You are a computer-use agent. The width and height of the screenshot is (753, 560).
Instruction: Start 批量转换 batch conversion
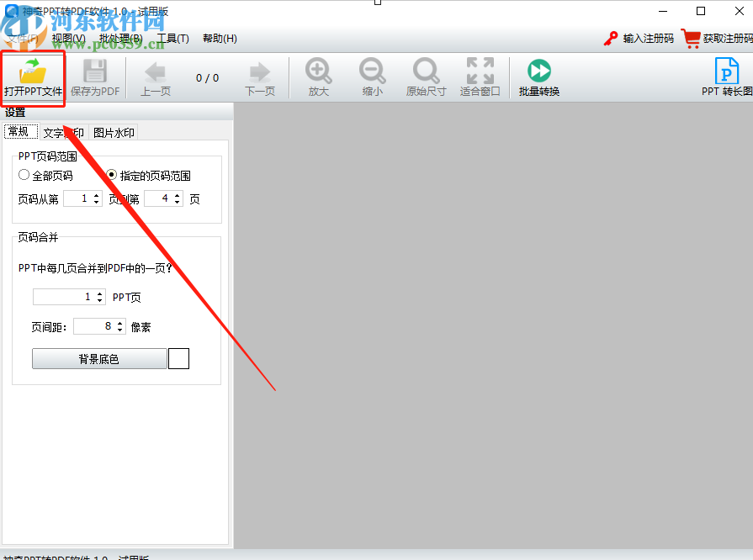point(538,77)
